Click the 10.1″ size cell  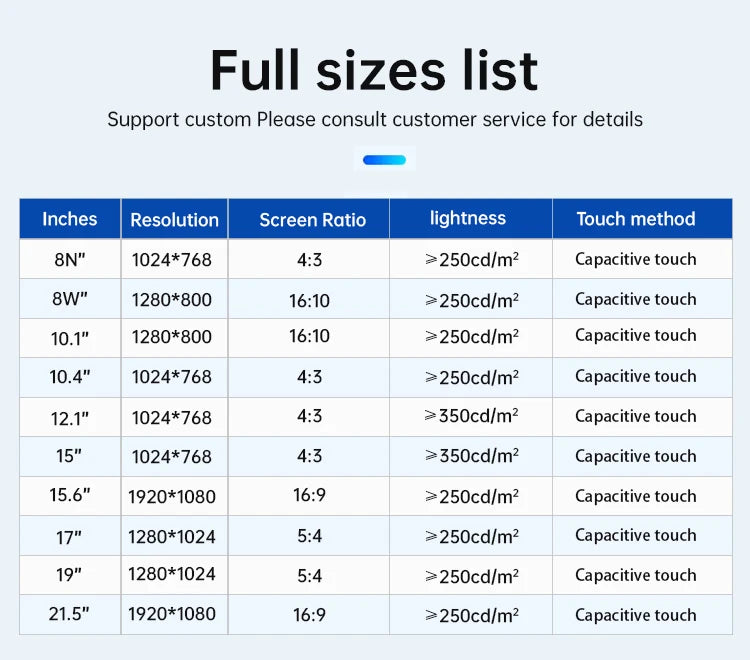pos(70,338)
